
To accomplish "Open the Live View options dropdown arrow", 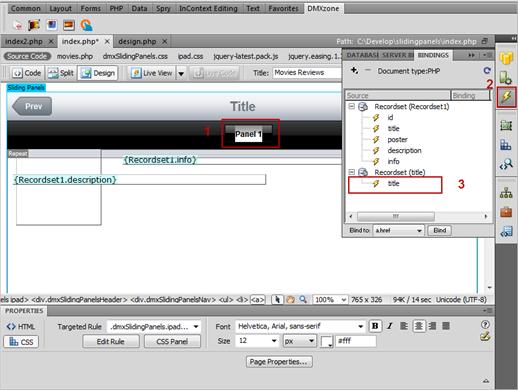I will 181,73.
